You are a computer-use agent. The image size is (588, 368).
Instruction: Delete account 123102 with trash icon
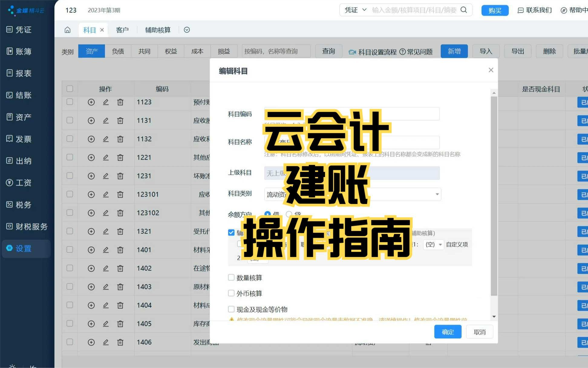point(120,213)
